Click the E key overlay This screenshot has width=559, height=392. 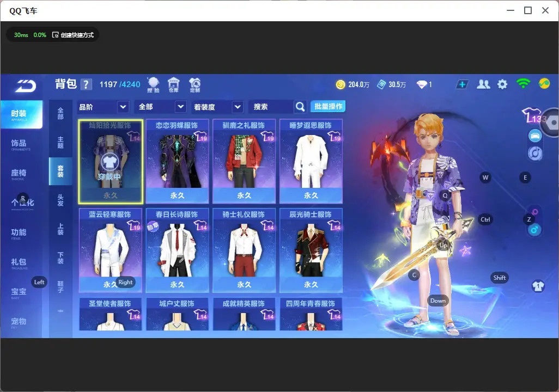pos(525,177)
